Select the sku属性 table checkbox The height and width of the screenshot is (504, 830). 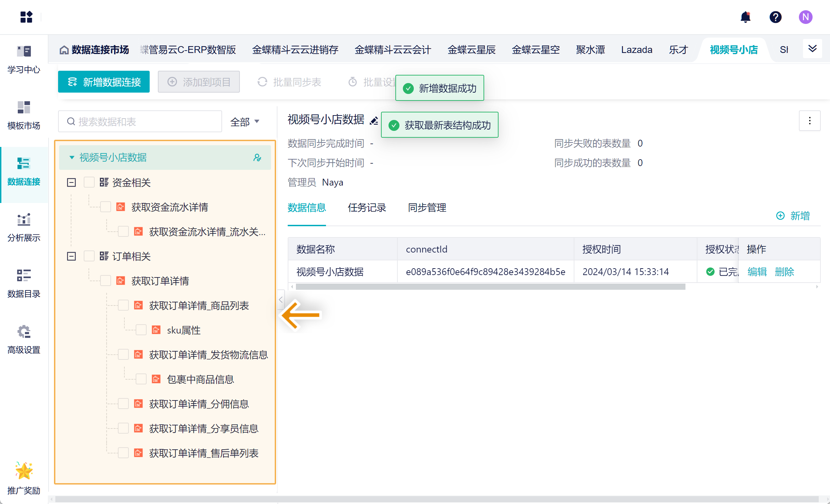click(x=141, y=330)
